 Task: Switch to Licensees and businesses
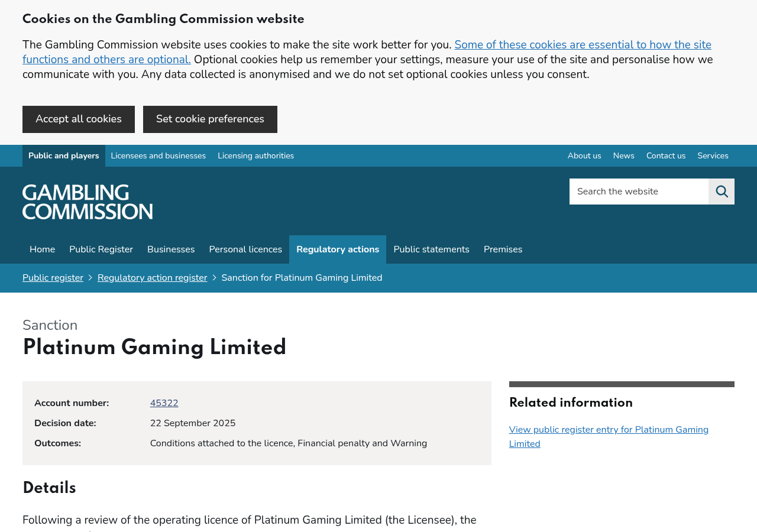tap(158, 156)
